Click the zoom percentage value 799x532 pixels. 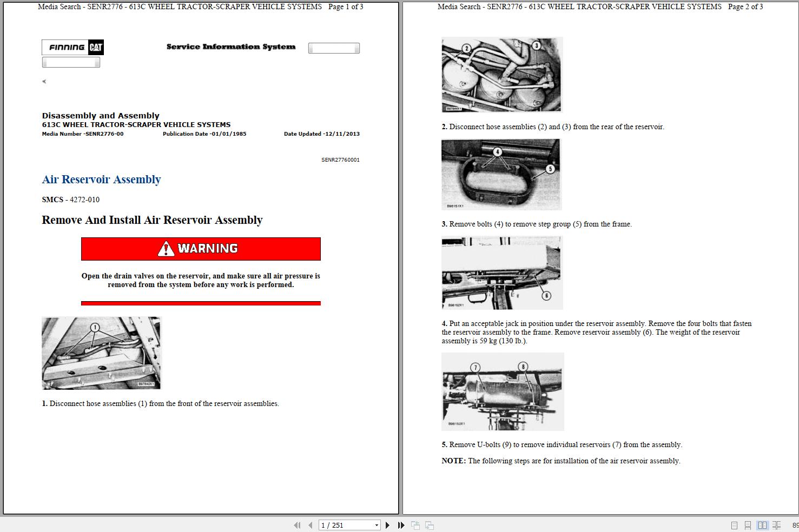[x=795, y=525]
